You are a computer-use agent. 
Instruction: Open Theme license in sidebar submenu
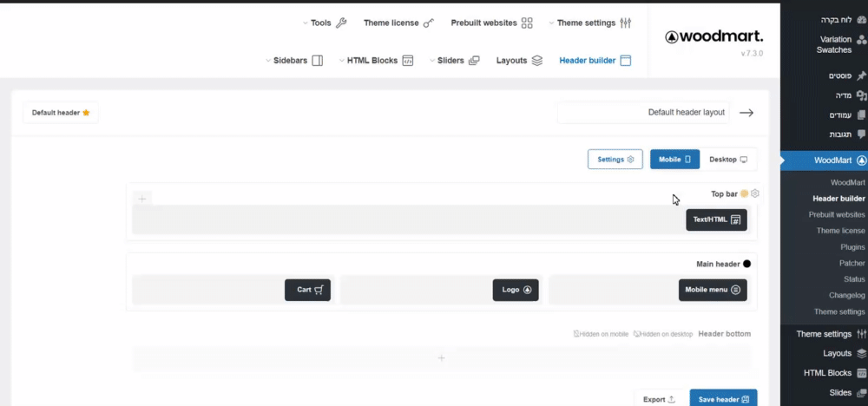(840, 231)
